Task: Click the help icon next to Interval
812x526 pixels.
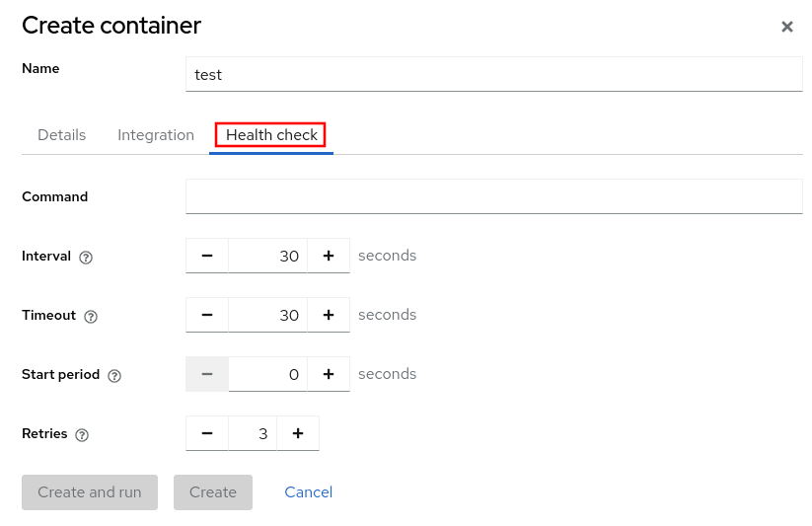Action: click(86, 257)
